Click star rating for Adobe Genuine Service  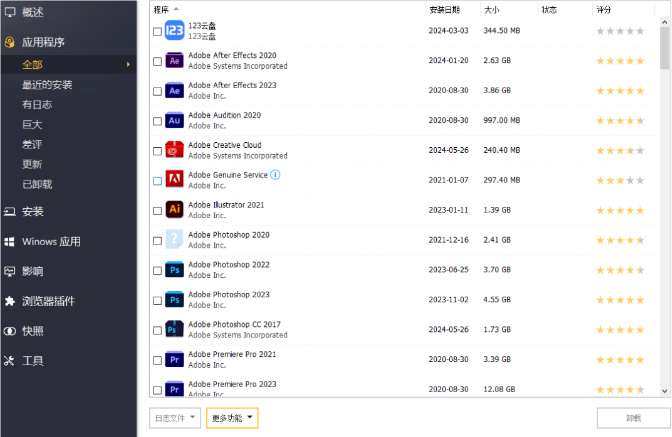pos(620,180)
